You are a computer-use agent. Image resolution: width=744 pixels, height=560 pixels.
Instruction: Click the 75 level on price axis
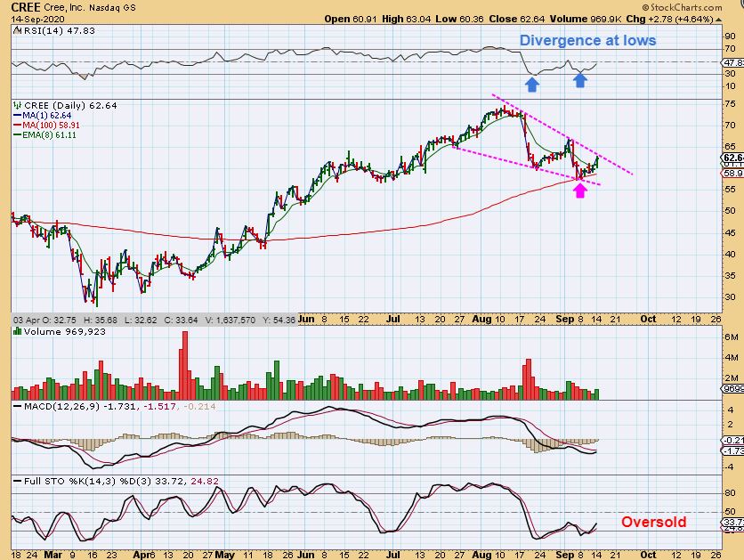click(x=730, y=104)
